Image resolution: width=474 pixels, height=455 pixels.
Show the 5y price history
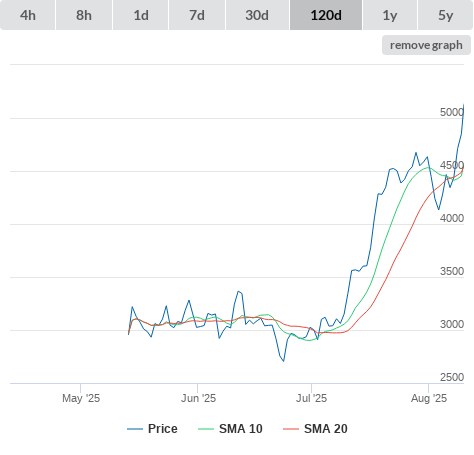[x=445, y=15]
